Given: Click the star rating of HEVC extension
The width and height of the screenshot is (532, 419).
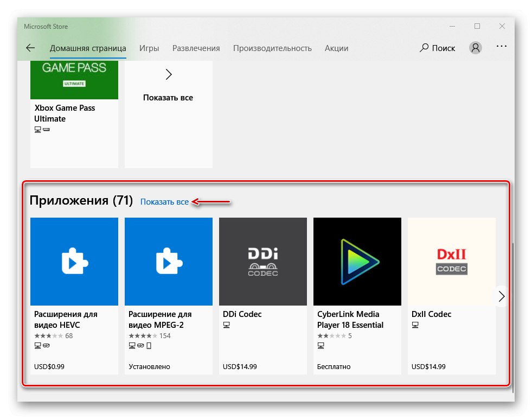Looking at the screenshot, I should click(x=48, y=336).
